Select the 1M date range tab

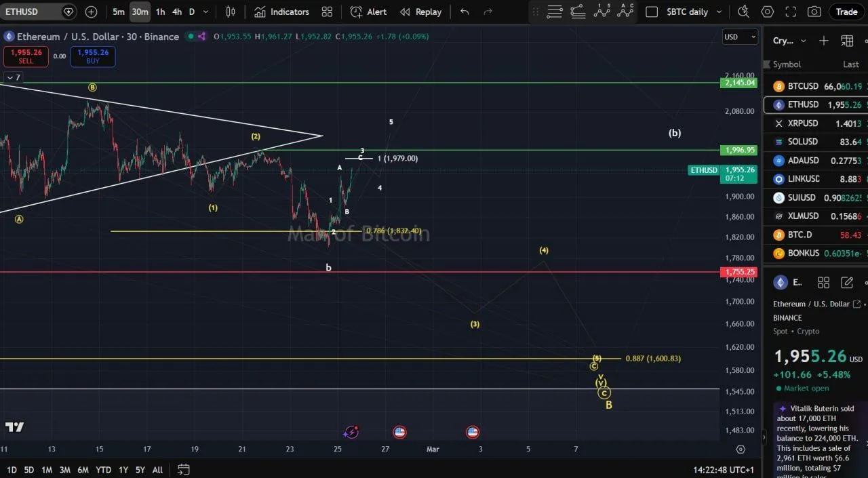tap(47, 470)
